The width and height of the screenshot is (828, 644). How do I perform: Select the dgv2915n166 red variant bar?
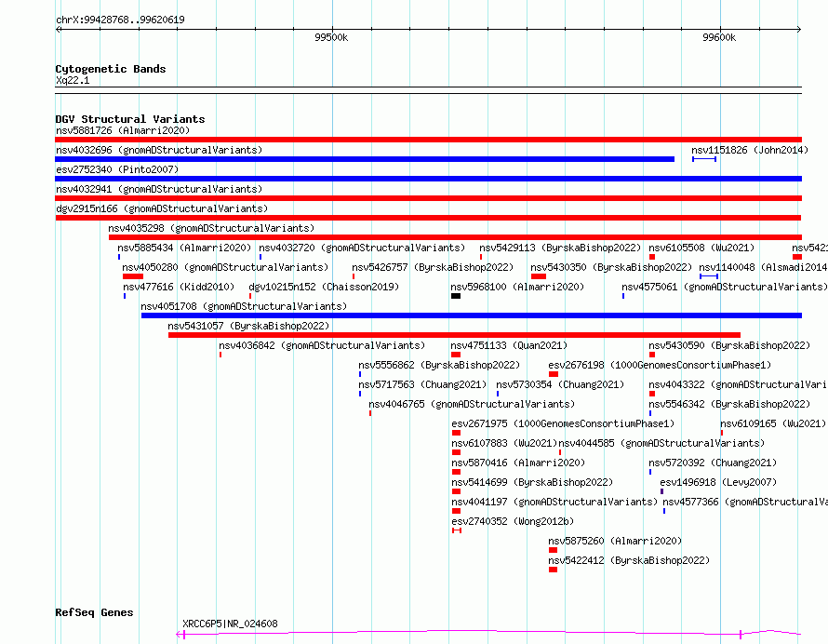[x=428, y=218]
